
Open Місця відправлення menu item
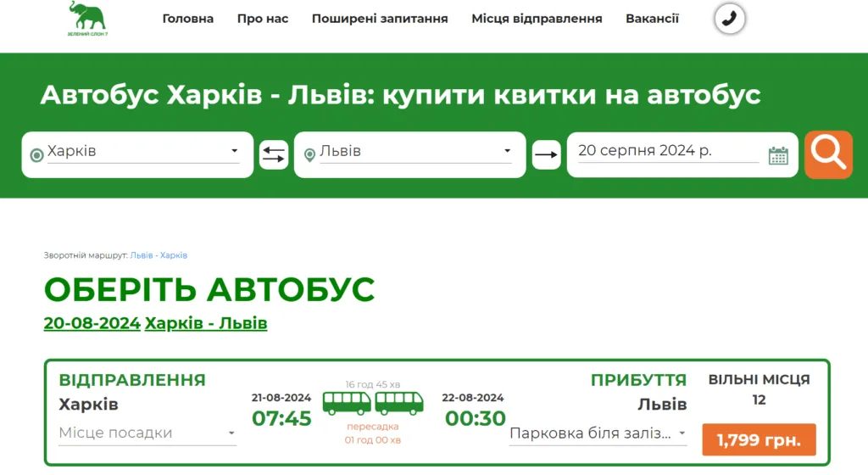537,19
